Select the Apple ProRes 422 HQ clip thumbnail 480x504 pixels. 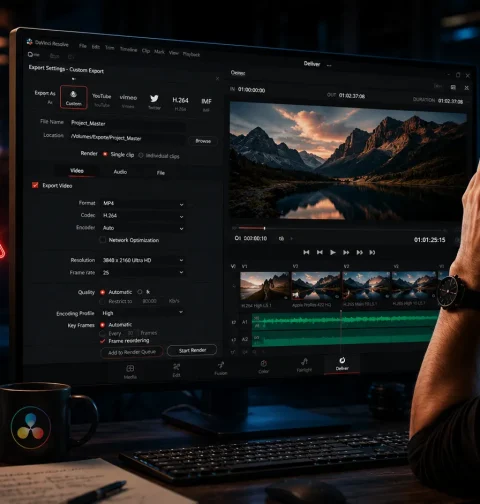316,287
